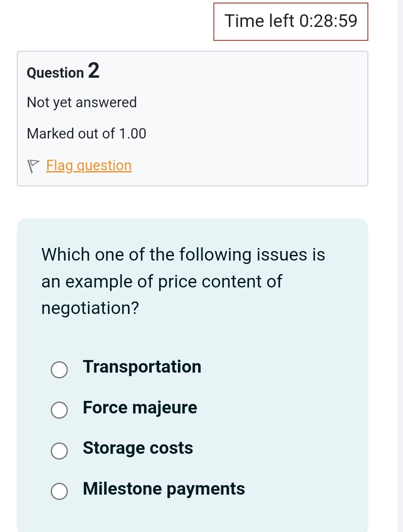Flag Question 2 for later review
403x532 pixels.
click(x=88, y=165)
